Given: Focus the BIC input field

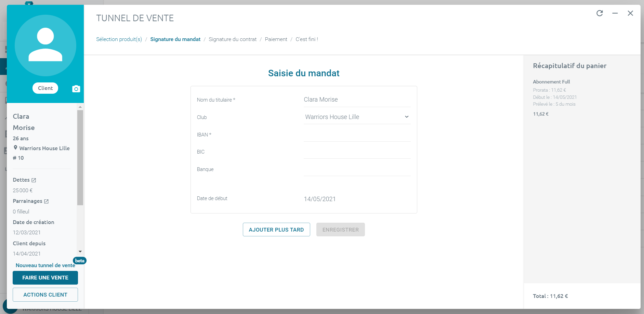Looking at the screenshot, I should coord(357,152).
